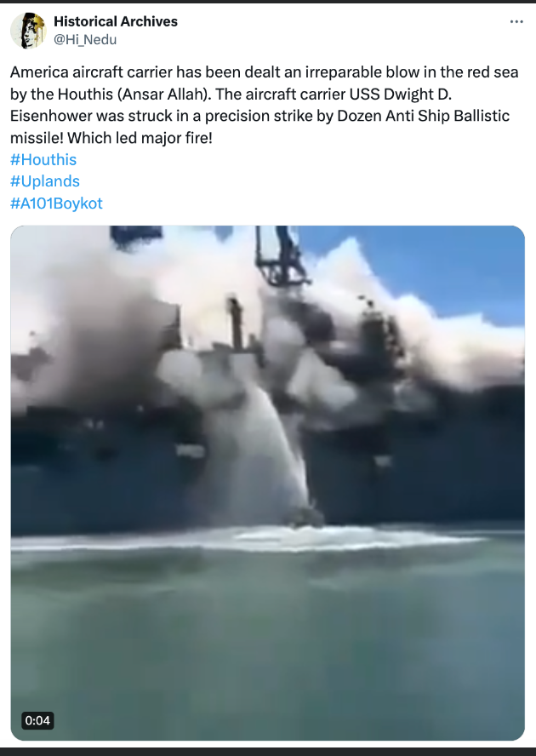Click the words "Which led major fire!"
Viewport: 536px width, 756px height.
click(140, 139)
